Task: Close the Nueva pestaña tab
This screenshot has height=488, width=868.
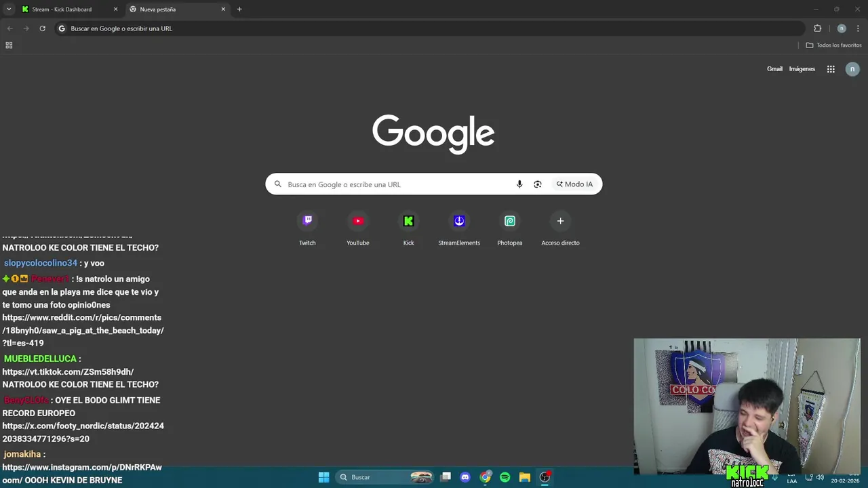Action: click(x=223, y=9)
